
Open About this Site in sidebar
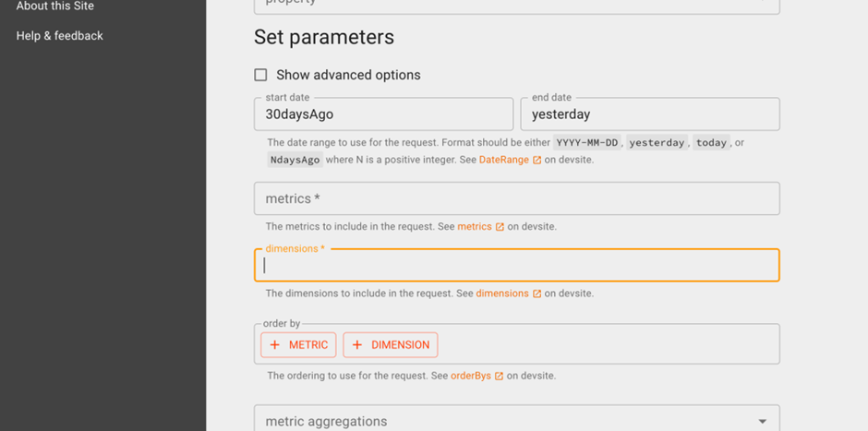54,6
